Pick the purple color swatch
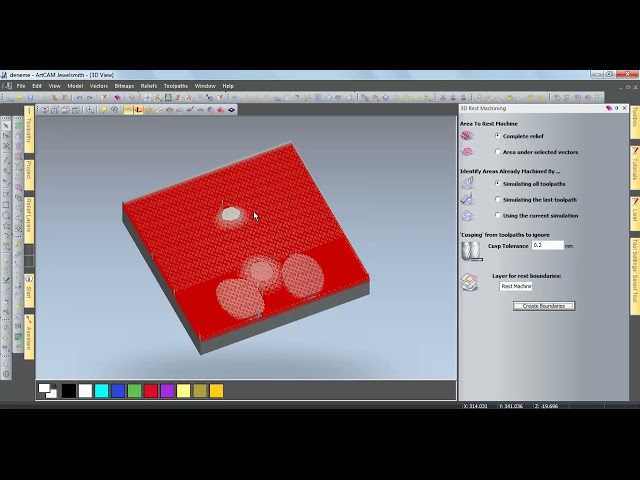This screenshot has width=640, height=480. pos(167,391)
